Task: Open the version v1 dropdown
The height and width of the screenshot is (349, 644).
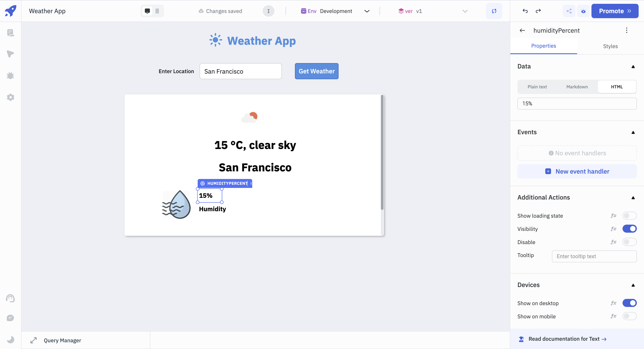Action: pyautogui.click(x=464, y=11)
